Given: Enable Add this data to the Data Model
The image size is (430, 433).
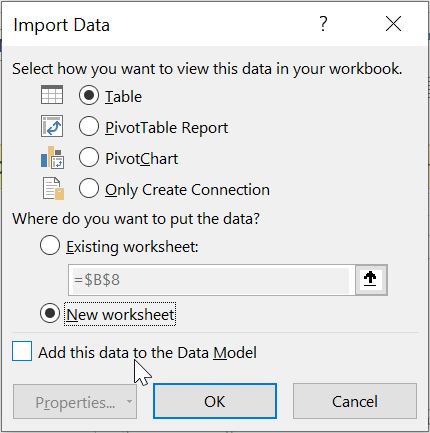Looking at the screenshot, I should point(22,351).
